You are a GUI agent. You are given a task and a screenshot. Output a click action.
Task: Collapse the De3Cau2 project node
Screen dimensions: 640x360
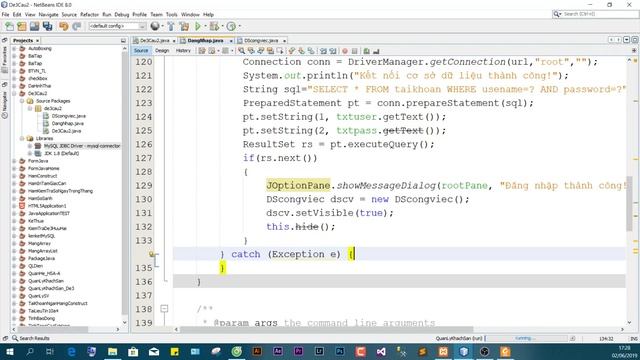point(14,93)
